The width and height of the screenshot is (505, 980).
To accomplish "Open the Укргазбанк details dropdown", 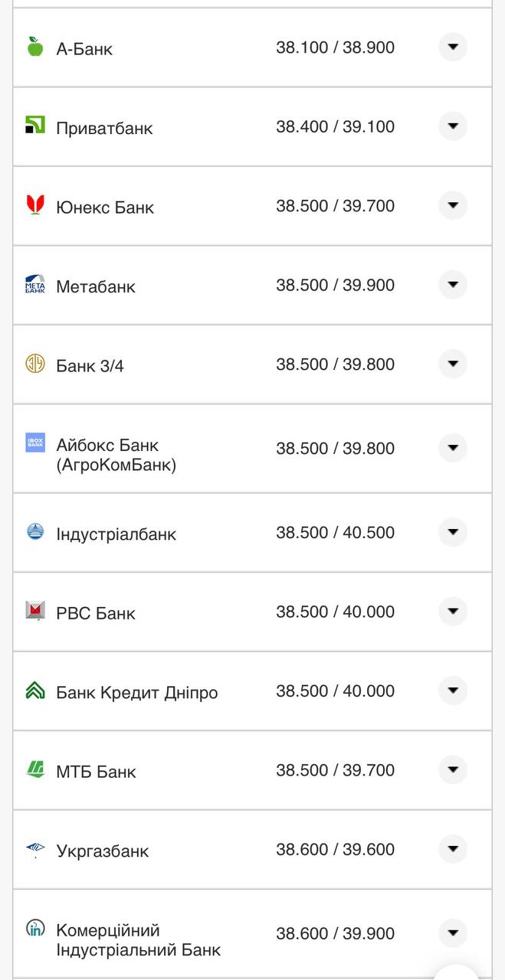I will click(x=453, y=849).
